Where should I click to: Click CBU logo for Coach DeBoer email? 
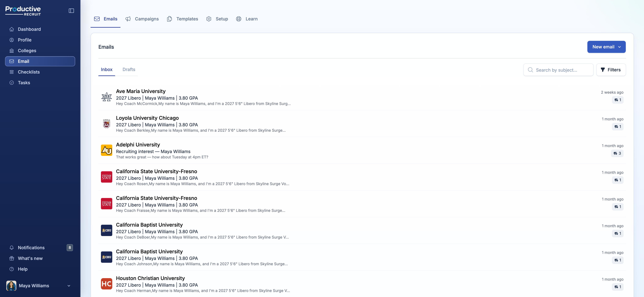tap(106, 231)
